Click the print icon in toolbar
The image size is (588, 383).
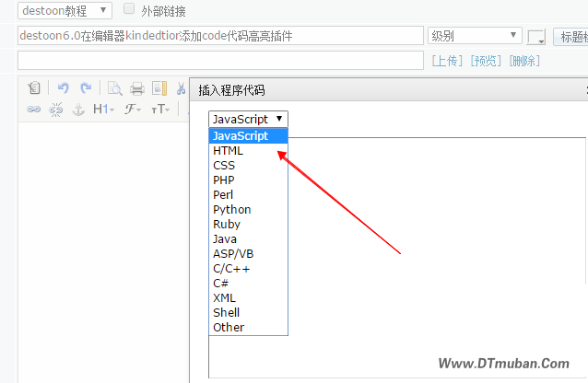[136, 88]
